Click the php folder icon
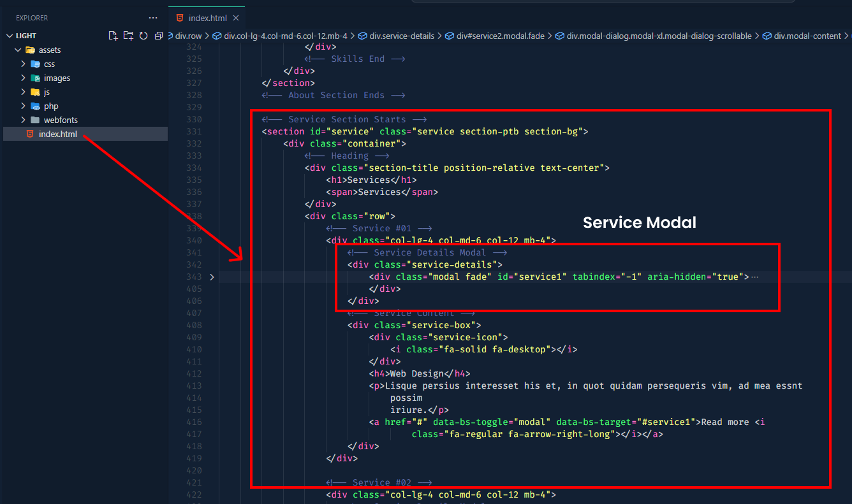Screen dimensions: 852x504 (36, 106)
